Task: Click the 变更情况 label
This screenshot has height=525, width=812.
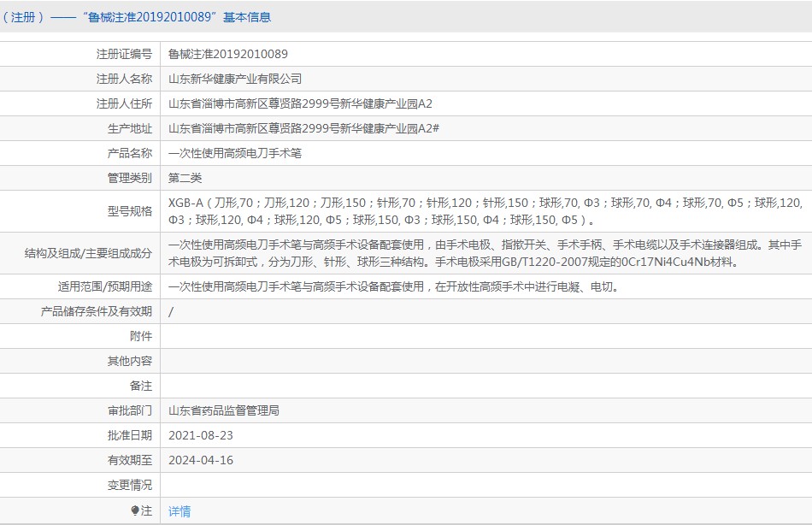Action: point(130,485)
